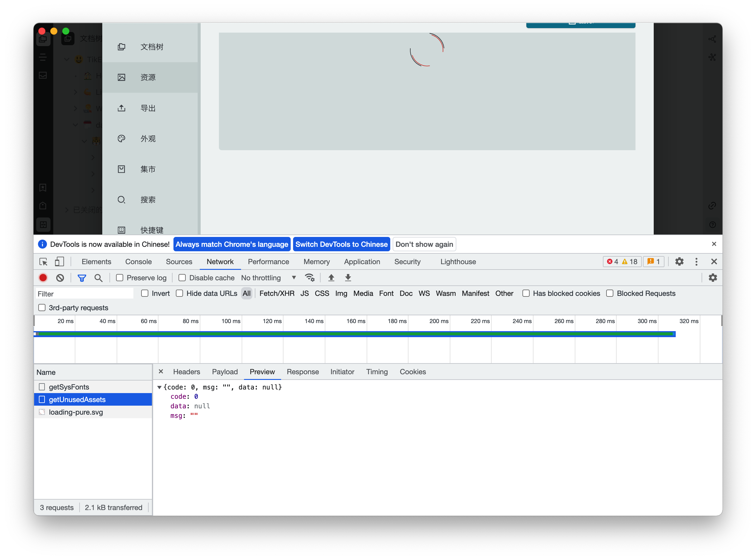This screenshot has height=560, width=756.
Task: Click the inspect element picker icon
Action: click(x=43, y=262)
